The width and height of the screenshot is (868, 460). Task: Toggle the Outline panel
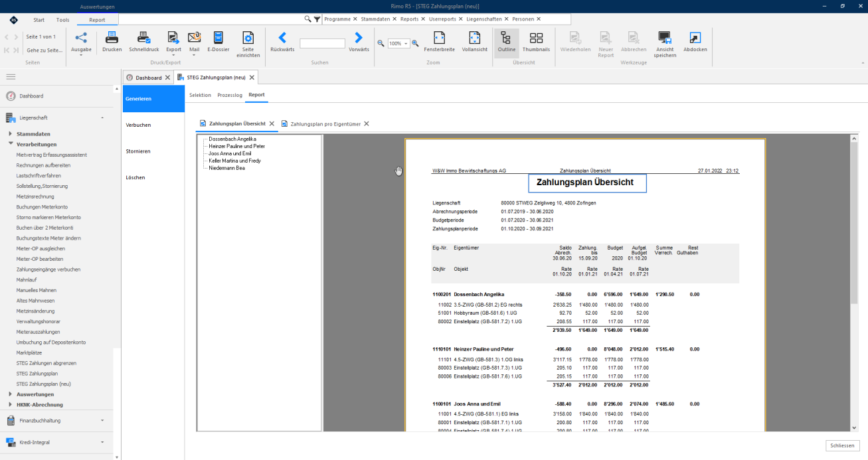tap(507, 42)
